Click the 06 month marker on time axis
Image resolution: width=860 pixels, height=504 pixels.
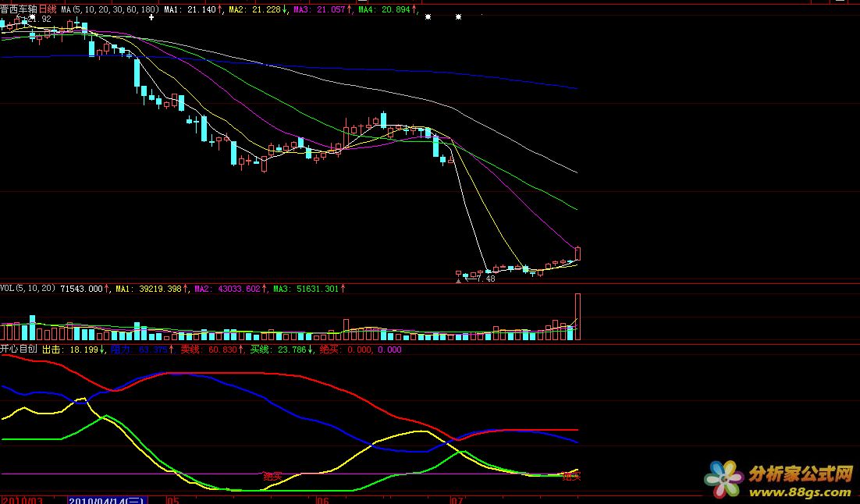click(x=323, y=500)
